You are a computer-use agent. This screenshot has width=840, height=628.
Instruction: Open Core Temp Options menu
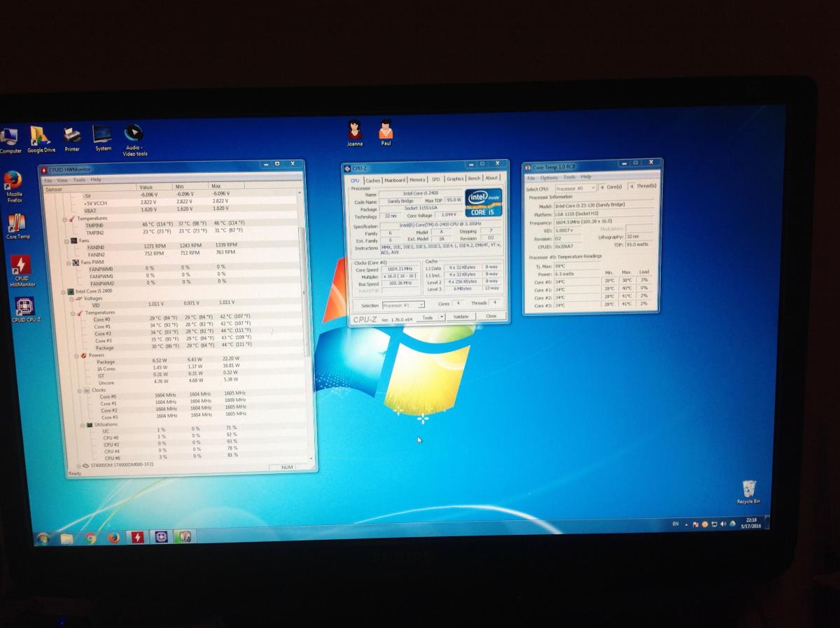tap(549, 177)
